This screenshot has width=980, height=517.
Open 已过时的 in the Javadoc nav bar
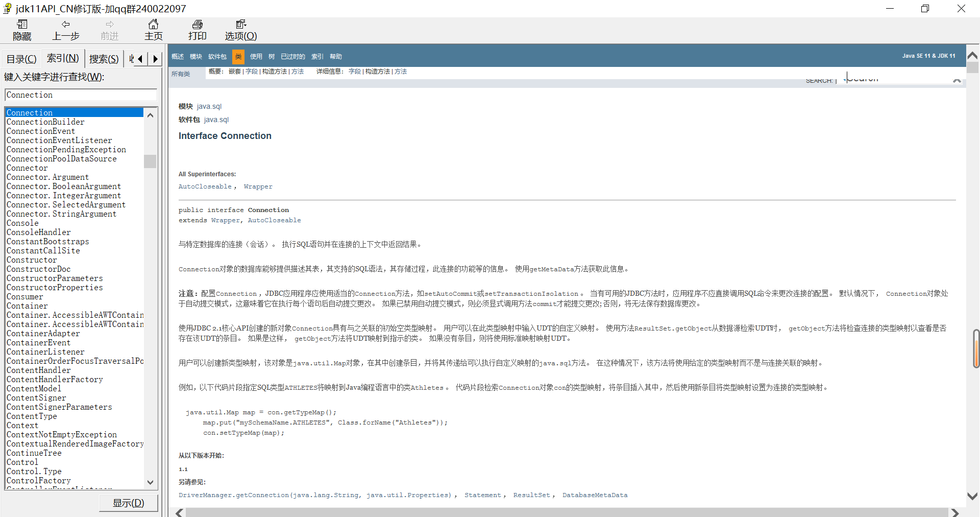click(293, 57)
